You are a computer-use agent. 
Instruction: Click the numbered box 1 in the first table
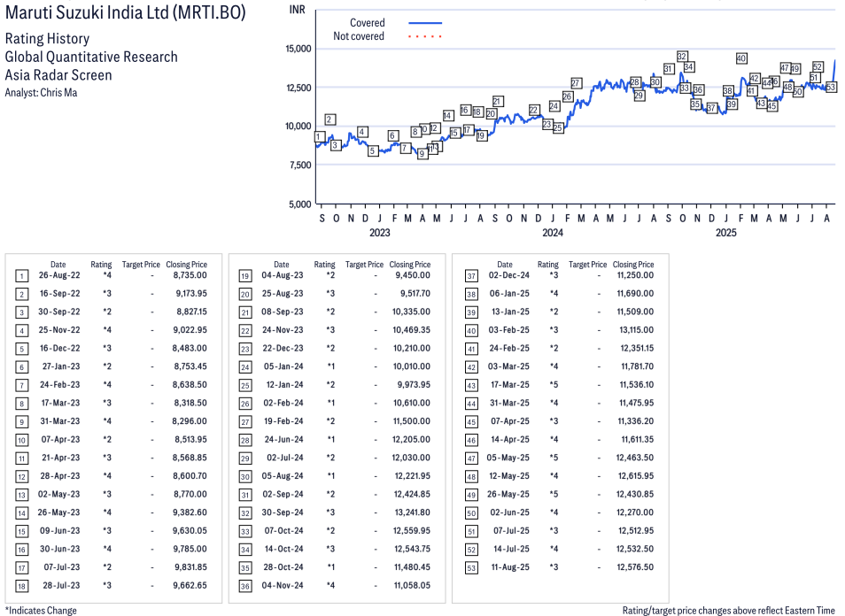(21, 276)
